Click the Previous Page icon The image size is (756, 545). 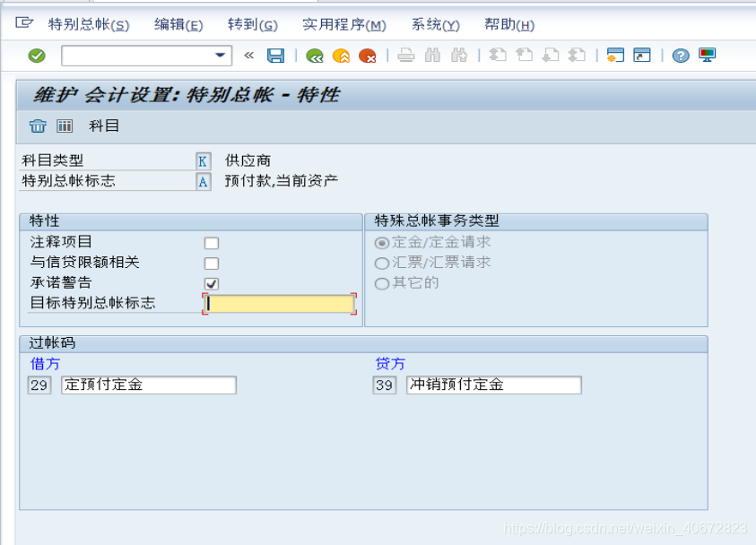click(x=524, y=56)
